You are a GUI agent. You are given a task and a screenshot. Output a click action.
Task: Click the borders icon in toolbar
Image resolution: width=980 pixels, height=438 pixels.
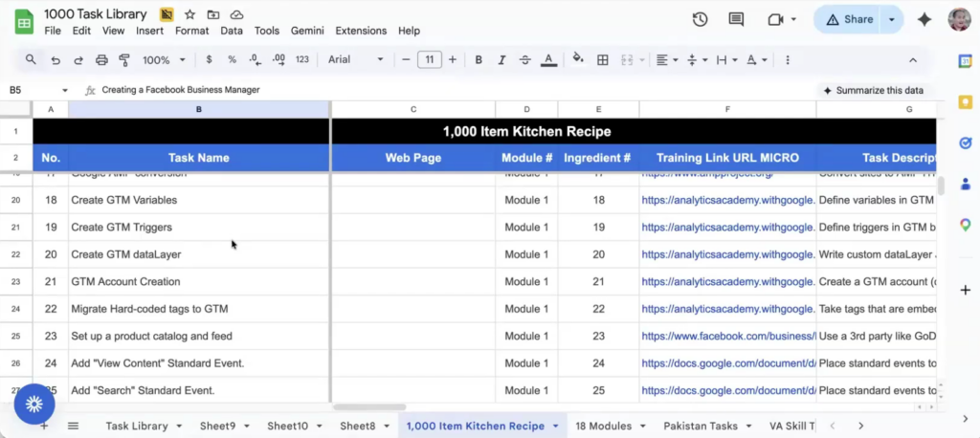[603, 60]
